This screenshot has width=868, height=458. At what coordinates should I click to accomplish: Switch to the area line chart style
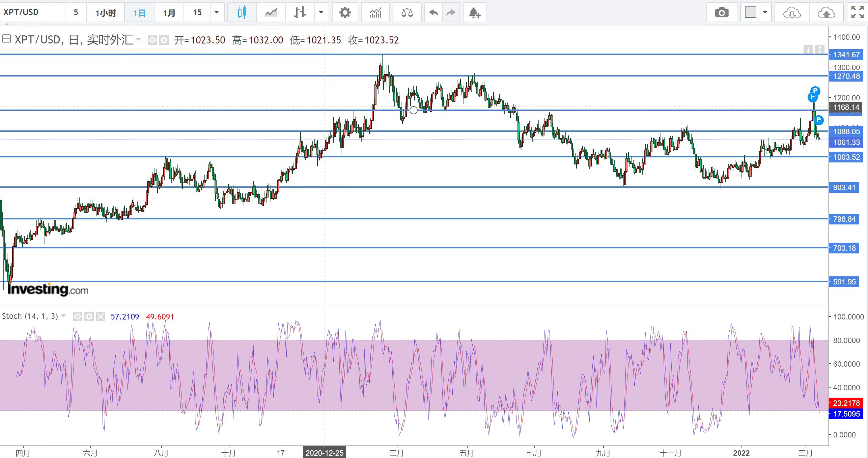[x=271, y=13]
